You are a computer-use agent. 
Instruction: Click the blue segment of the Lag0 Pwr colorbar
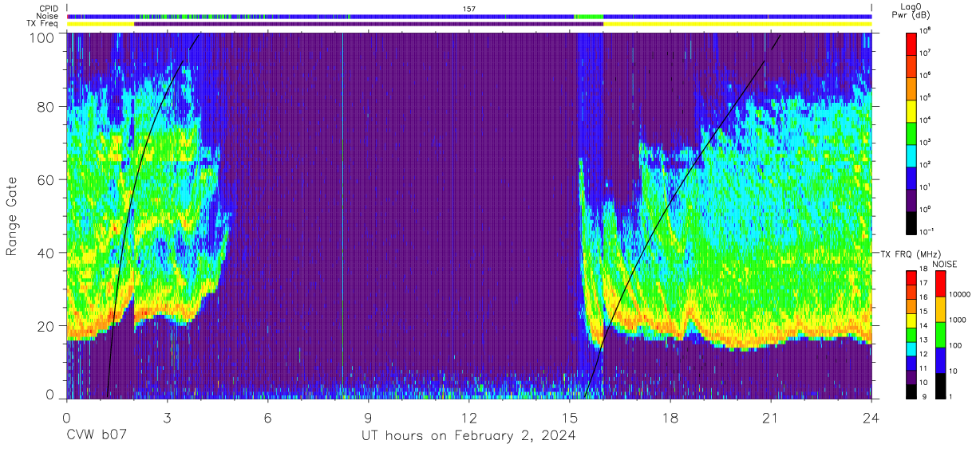point(912,177)
